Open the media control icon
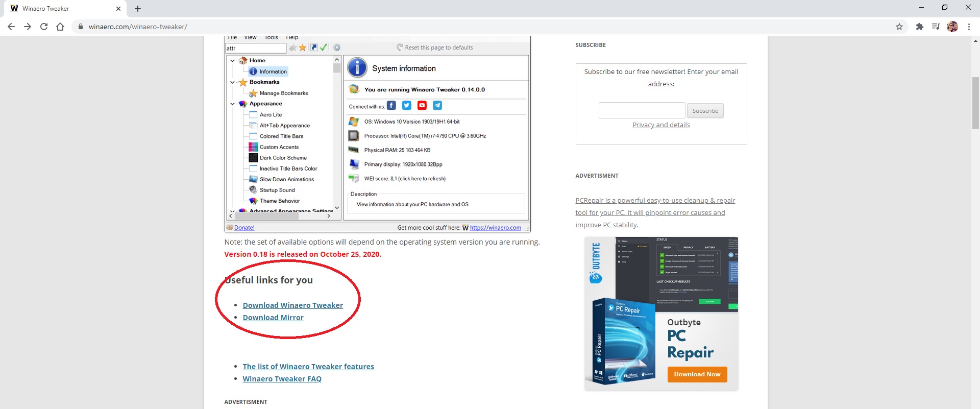The image size is (980, 409). pos(936,27)
